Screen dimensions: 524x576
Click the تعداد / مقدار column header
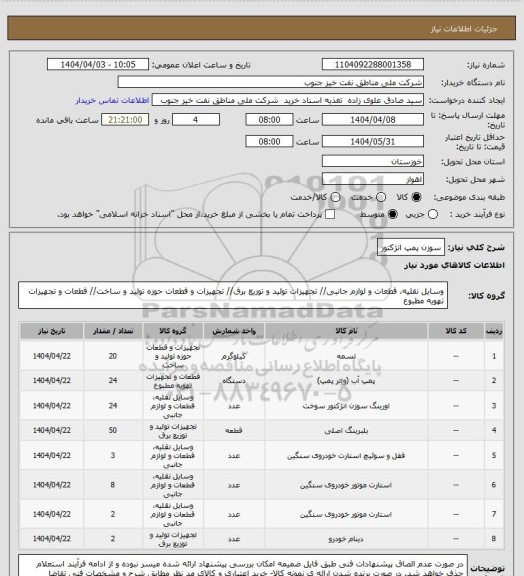click(113, 331)
